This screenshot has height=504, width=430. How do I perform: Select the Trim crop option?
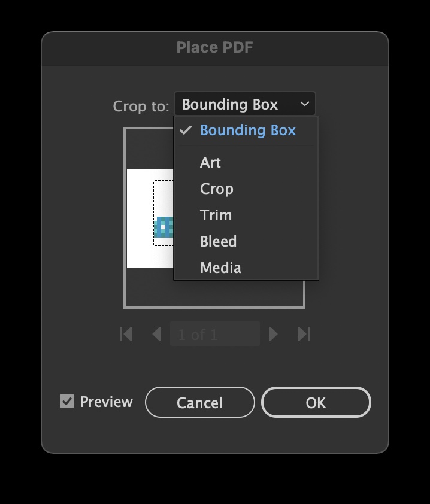(x=216, y=215)
